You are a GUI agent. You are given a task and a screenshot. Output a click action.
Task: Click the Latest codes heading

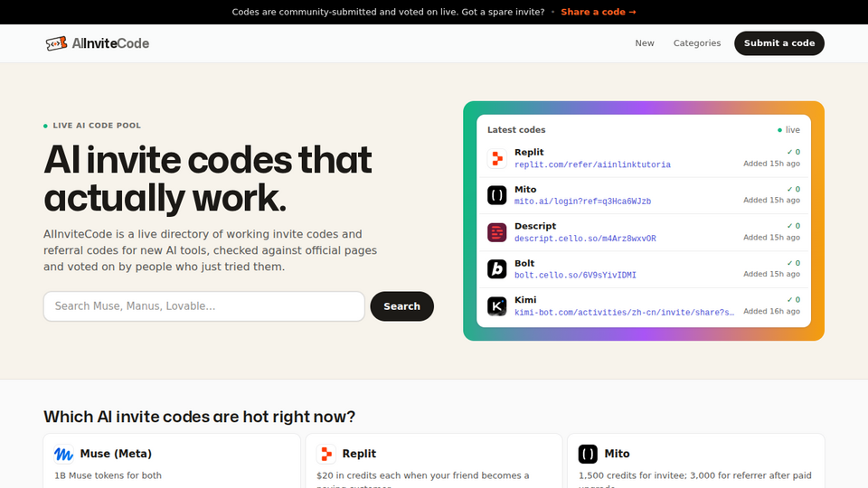tap(516, 130)
